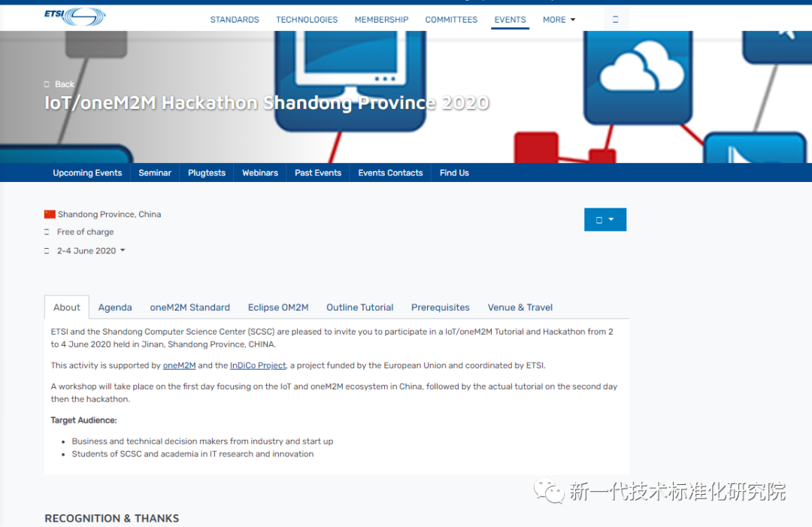Click the Target Audience heading
The image size is (812, 527).
tap(84, 420)
